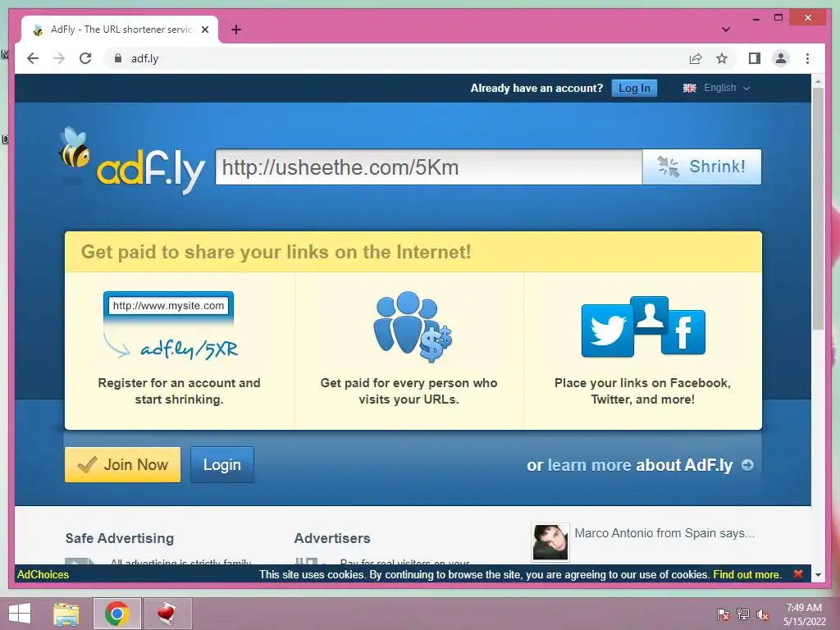Click the blue Login button
Viewport: 840px width, 630px height.
tap(222, 465)
